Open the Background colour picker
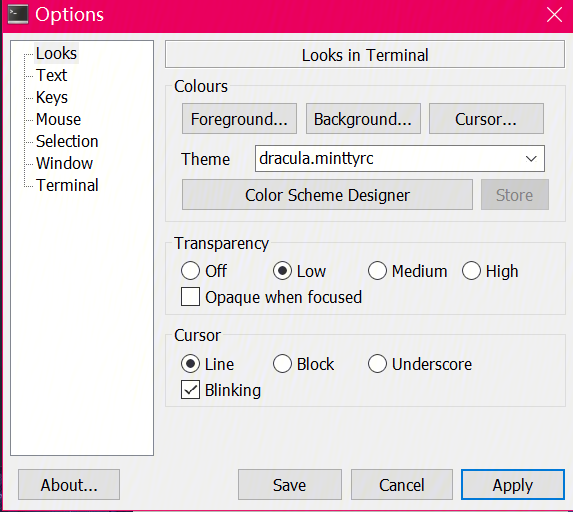This screenshot has height=512, width=573. point(363,119)
